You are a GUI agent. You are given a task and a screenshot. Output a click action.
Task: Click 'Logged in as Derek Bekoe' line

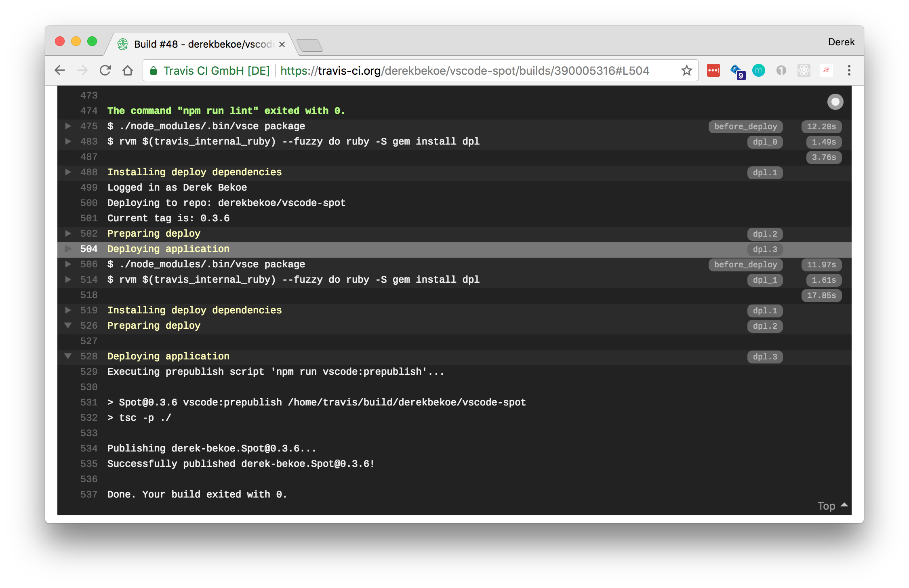[x=177, y=187]
